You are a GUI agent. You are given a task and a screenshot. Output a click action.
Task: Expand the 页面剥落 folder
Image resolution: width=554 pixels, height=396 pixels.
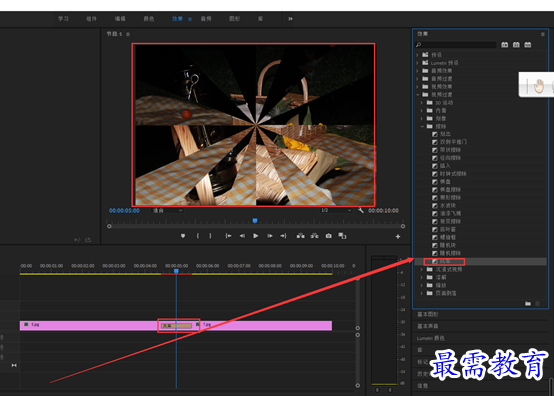[422, 293]
